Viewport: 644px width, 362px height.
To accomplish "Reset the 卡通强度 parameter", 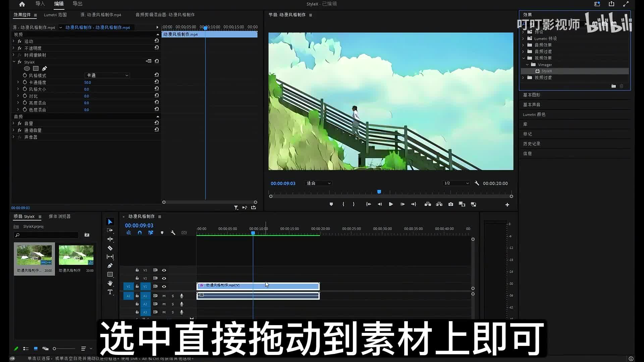I will (x=157, y=82).
